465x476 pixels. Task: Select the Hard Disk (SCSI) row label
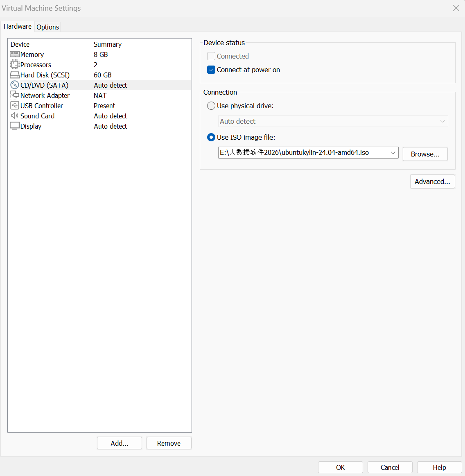pos(45,75)
